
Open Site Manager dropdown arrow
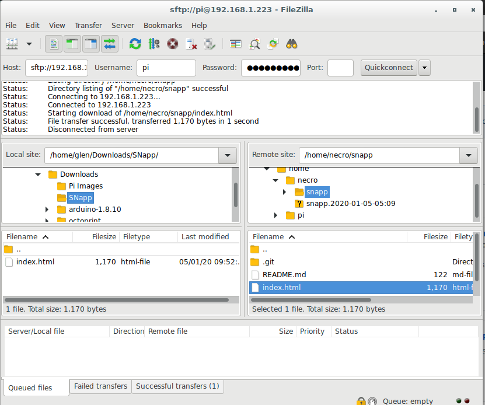pyautogui.click(x=29, y=44)
